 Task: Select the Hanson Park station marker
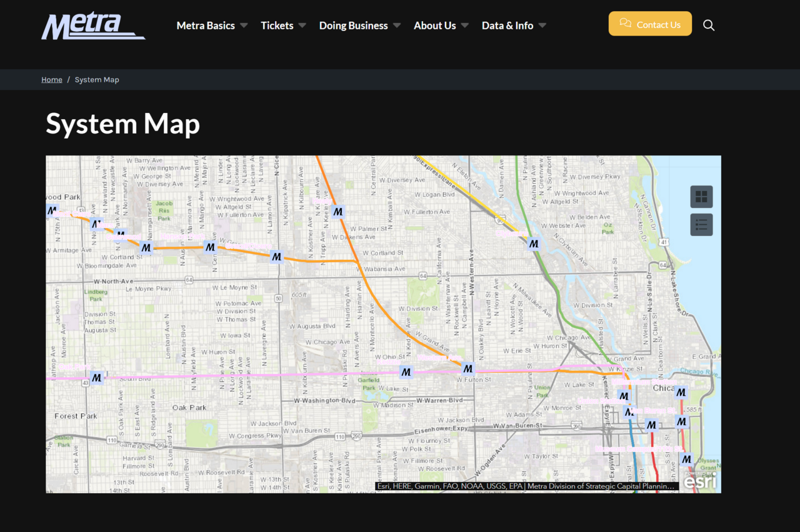click(210, 247)
